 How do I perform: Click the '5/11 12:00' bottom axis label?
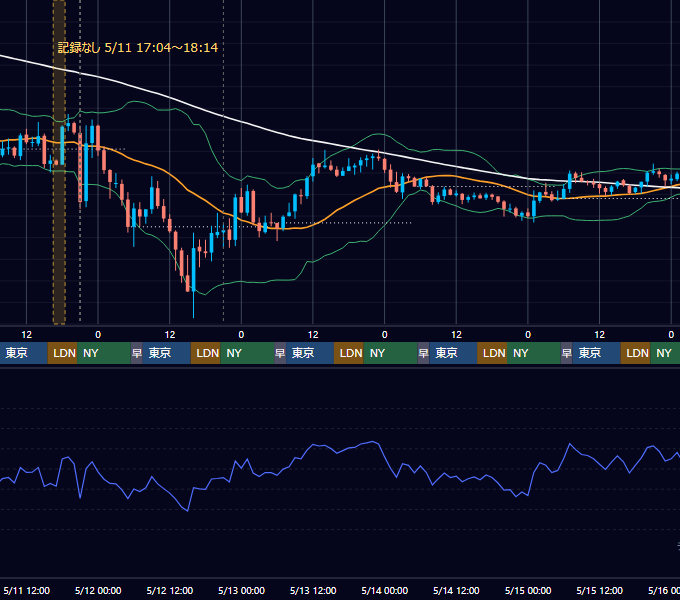pos(26,590)
